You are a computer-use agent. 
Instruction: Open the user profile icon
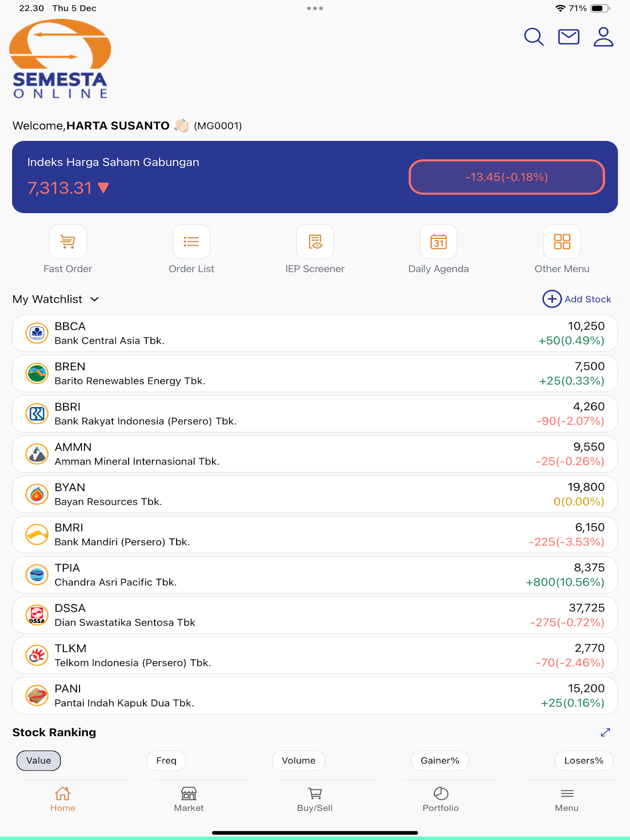[x=603, y=37]
